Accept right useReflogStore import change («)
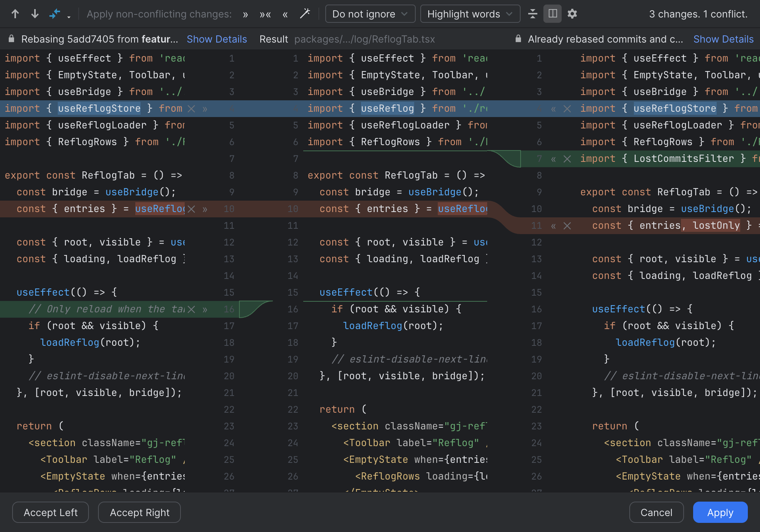The width and height of the screenshot is (760, 532). pyautogui.click(x=553, y=109)
